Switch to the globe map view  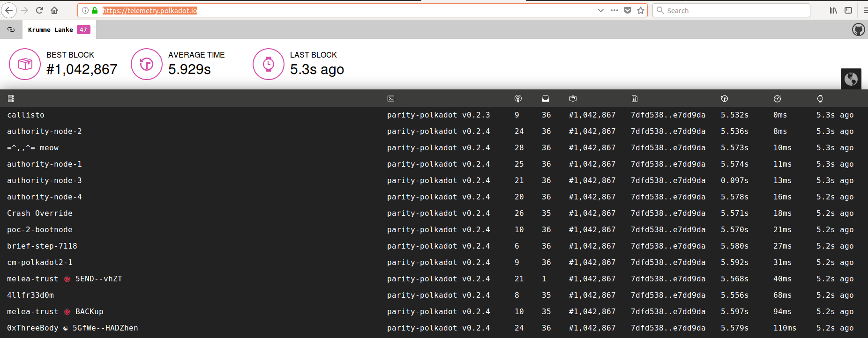(851, 79)
